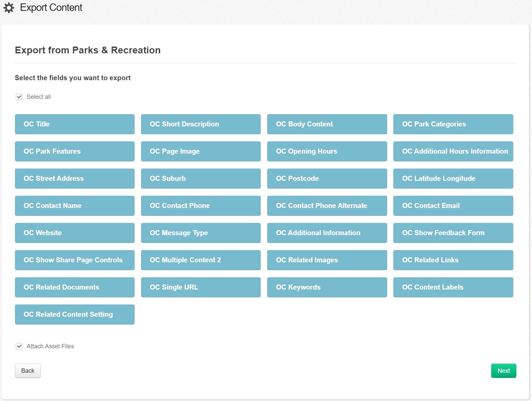Toggle the OC Park Categories field
532x401 pixels.
[453, 124]
